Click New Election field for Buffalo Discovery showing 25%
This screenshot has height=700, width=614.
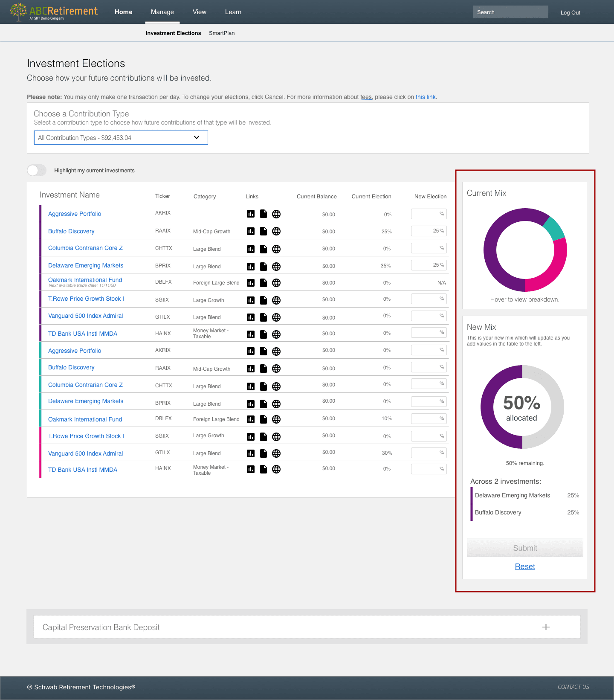click(x=429, y=231)
